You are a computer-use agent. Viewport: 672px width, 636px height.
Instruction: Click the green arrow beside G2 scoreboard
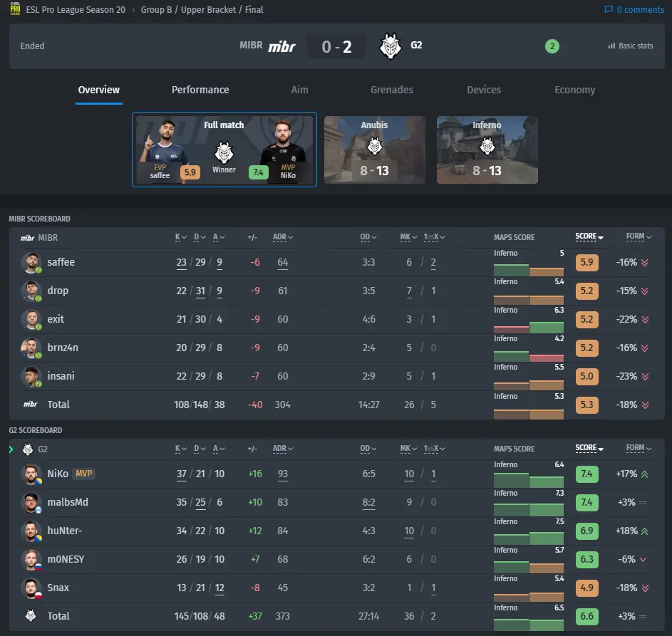[11, 449]
